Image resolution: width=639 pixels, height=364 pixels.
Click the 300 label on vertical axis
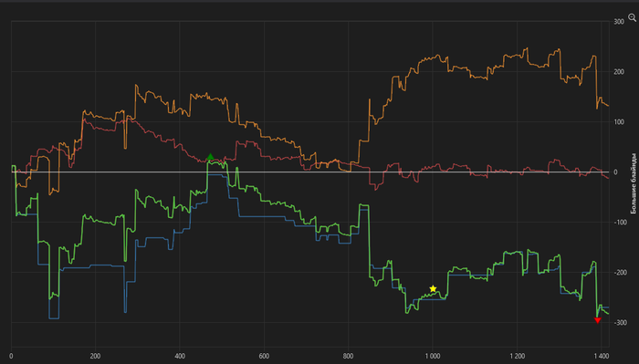[619, 22]
